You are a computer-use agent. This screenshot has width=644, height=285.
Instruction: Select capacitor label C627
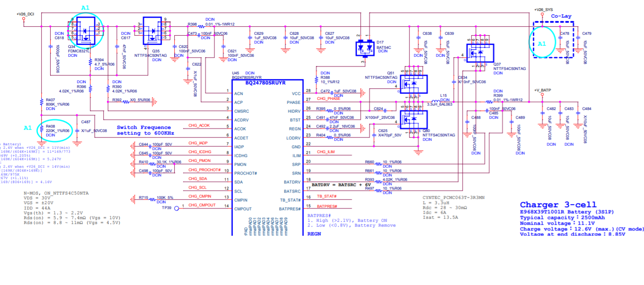(329, 33)
